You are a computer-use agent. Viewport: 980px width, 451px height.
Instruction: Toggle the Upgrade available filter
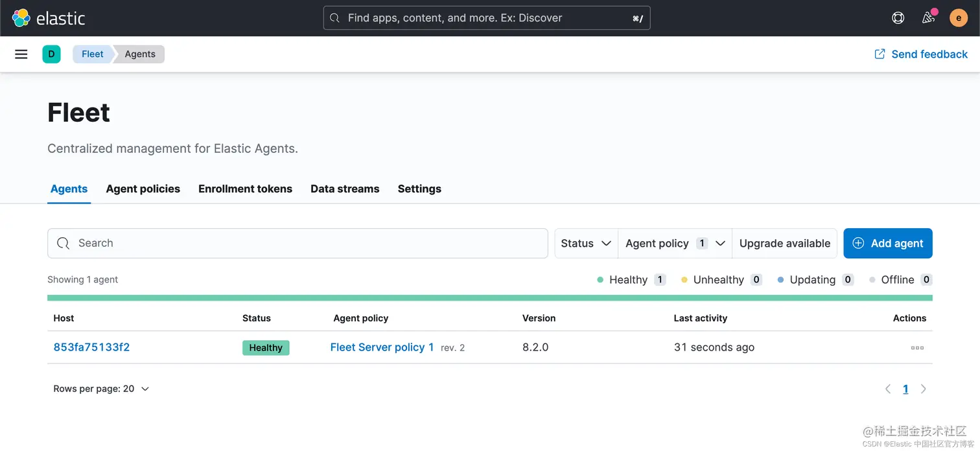click(784, 244)
